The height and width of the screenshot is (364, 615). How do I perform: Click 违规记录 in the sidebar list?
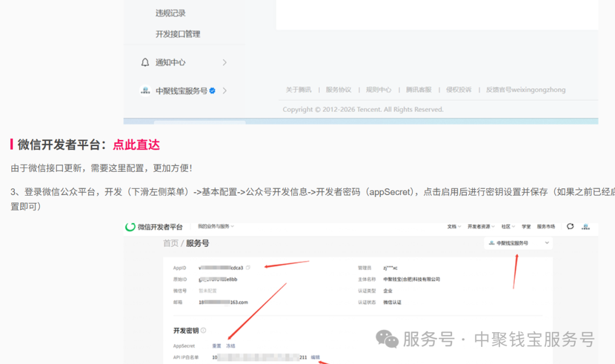point(172,13)
